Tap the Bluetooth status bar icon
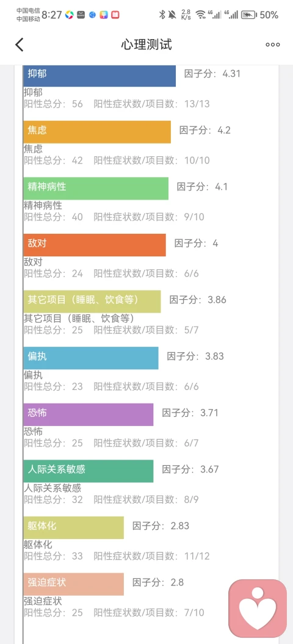 point(162,15)
